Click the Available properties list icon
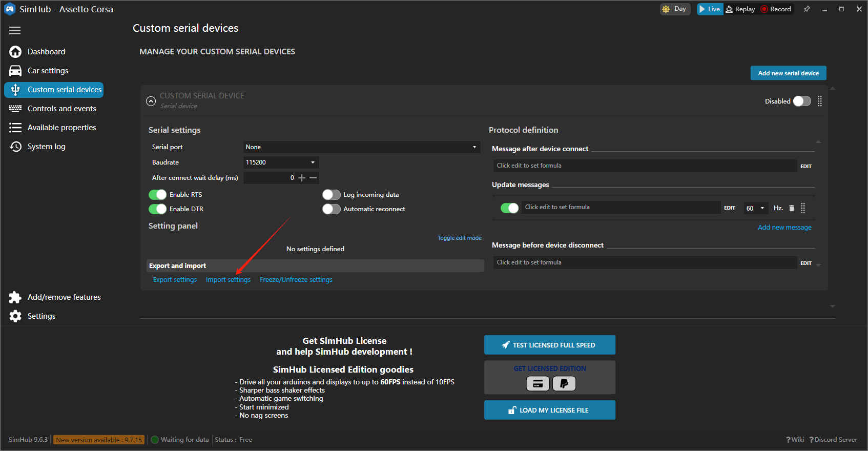 (15, 128)
